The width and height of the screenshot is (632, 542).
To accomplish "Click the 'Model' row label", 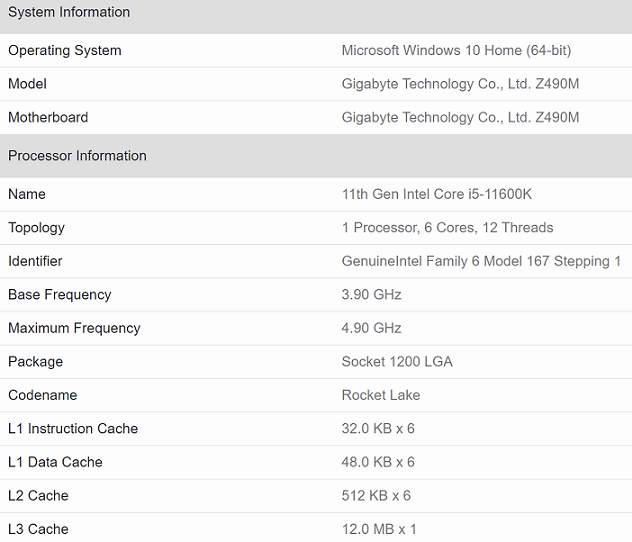I will tap(27, 84).
